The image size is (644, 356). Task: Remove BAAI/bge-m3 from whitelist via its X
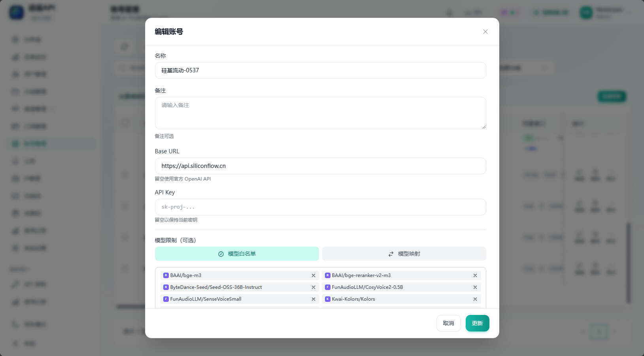(x=314, y=275)
